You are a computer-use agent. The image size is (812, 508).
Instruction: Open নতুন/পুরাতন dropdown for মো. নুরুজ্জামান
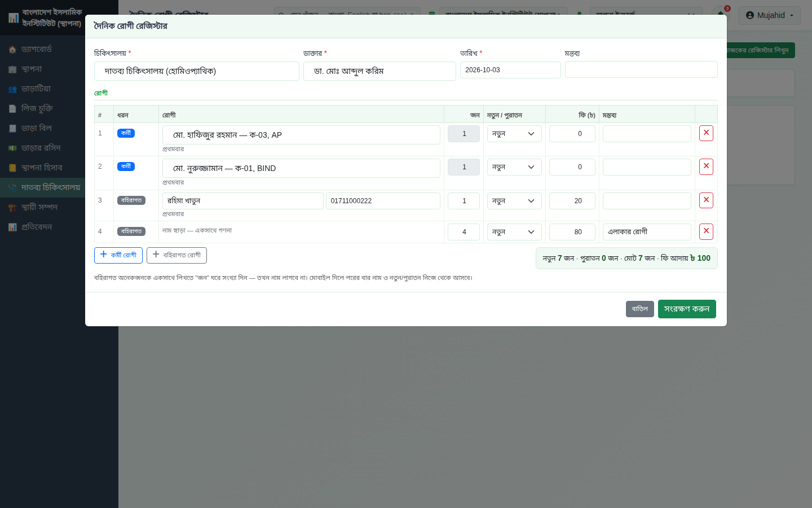[x=514, y=167]
